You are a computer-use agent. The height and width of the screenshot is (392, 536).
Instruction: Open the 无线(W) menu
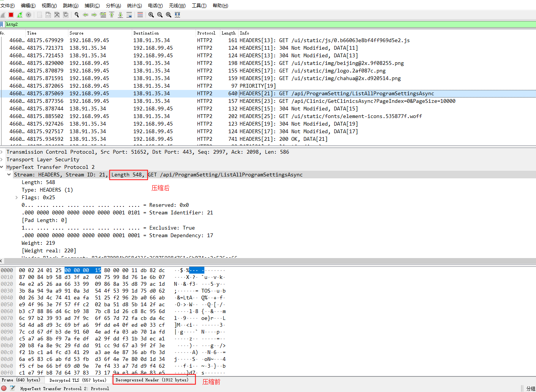click(177, 5)
